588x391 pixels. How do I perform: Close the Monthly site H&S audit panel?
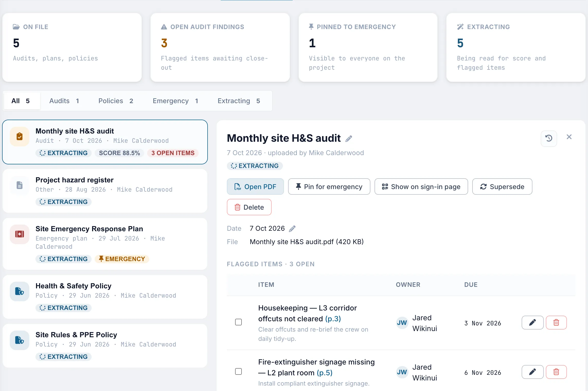[569, 137]
